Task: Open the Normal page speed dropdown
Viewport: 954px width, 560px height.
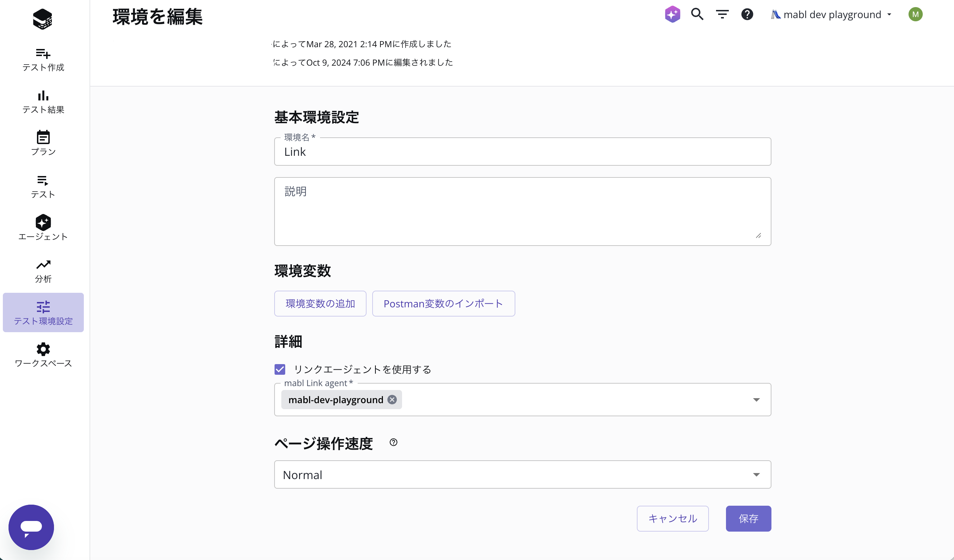Action: (x=522, y=474)
